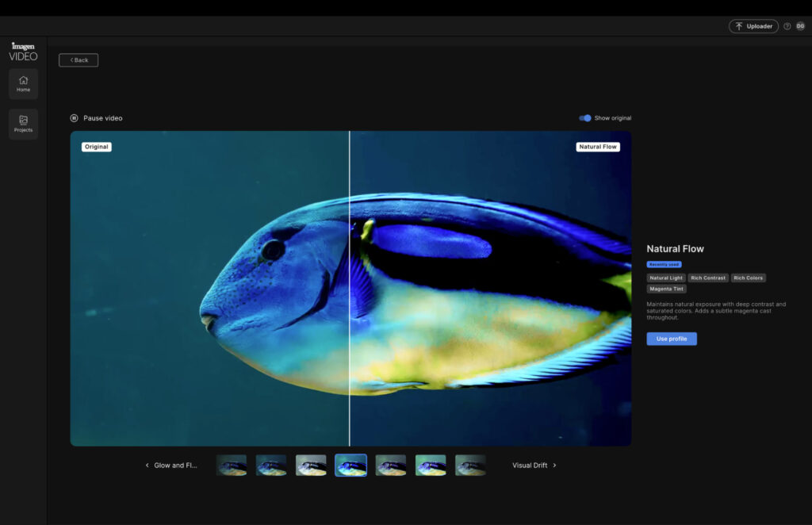Open the DG user avatar menu
The height and width of the screenshot is (525, 812).
pyautogui.click(x=800, y=26)
